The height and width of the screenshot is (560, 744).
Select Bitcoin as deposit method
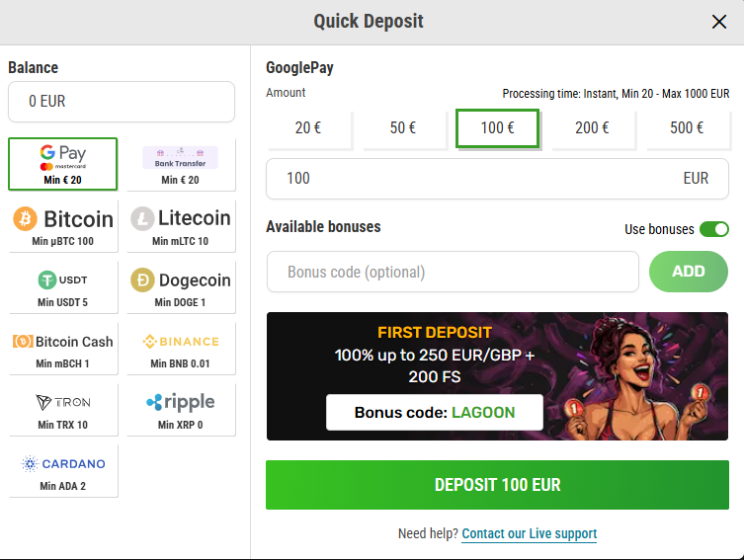[62, 225]
